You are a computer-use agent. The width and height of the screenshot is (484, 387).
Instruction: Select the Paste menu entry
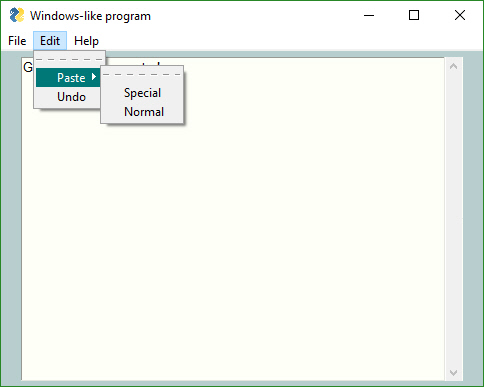pyautogui.click(x=68, y=78)
